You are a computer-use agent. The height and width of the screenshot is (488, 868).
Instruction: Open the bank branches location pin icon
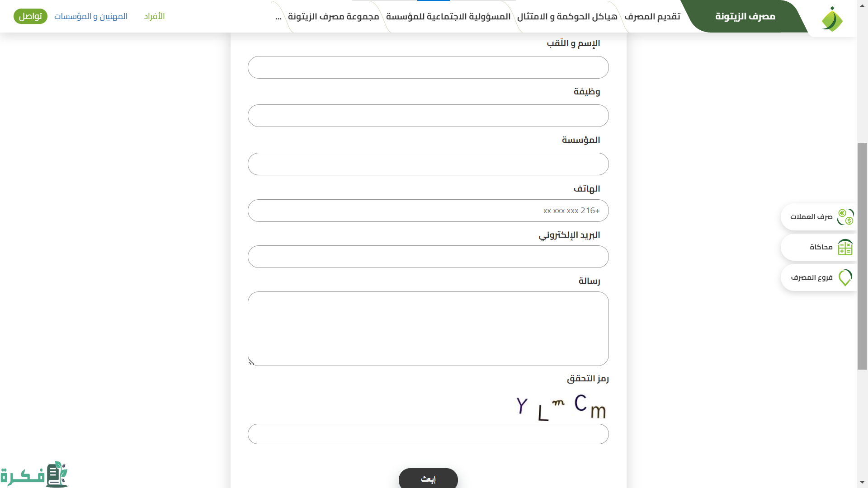click(x=845, y=277)
